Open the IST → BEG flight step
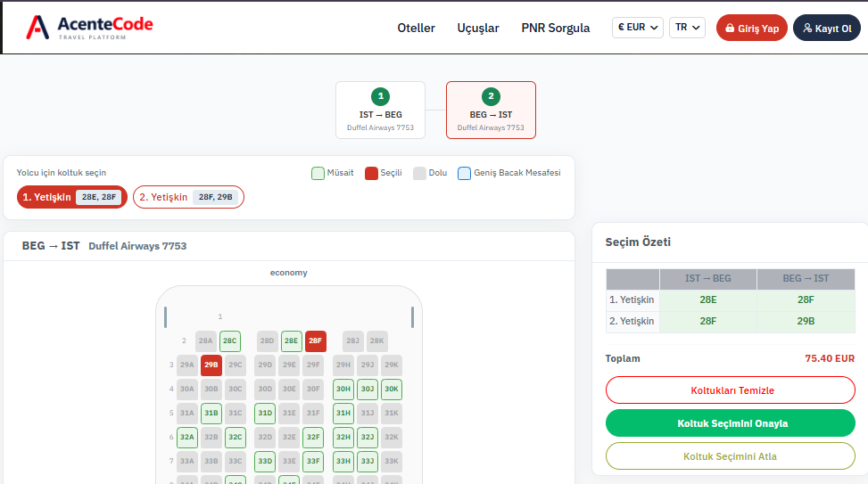Viewport: 868px width, 484px height. [380, 110]
